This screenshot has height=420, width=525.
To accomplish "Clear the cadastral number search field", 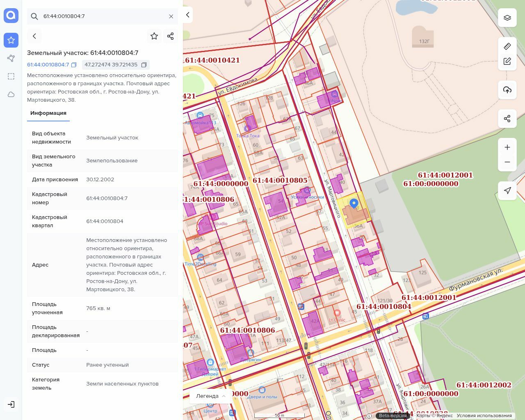I will click(x=171, y=16).
